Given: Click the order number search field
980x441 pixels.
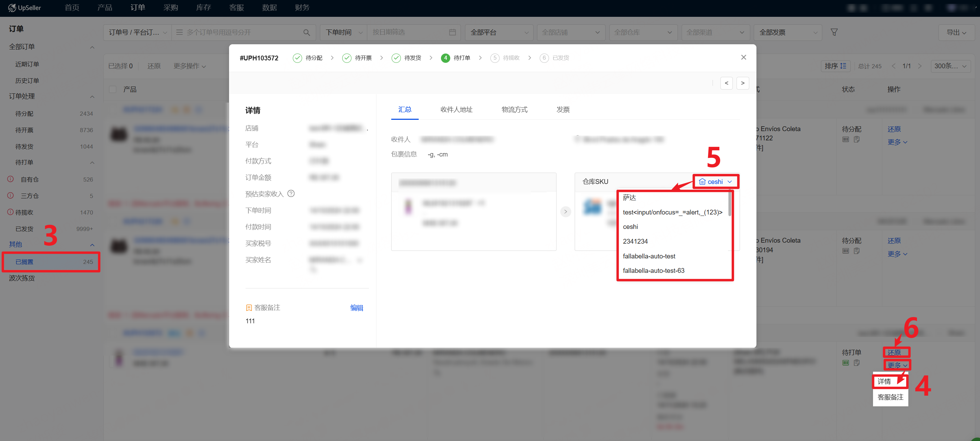Looking at the screenshot, I should (243, 32).
